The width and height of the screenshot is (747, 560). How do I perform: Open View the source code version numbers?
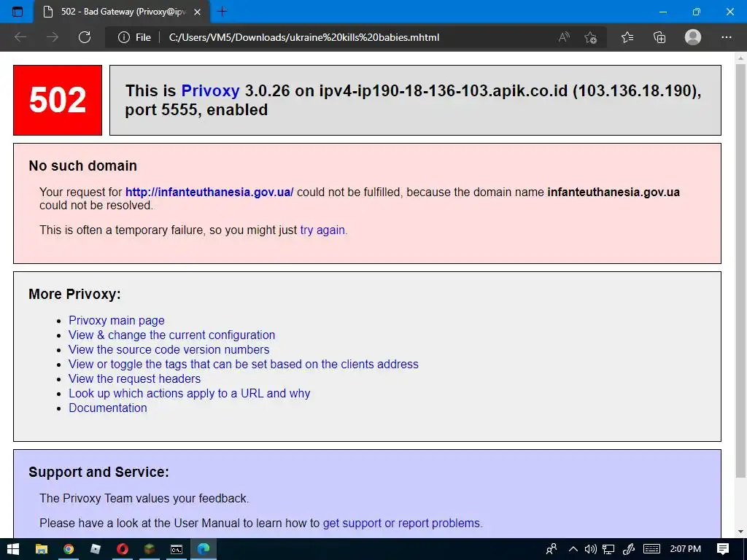169,349
